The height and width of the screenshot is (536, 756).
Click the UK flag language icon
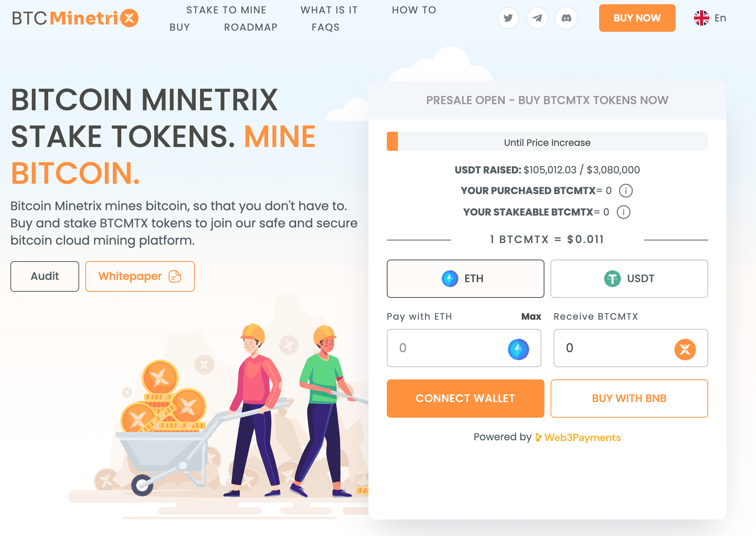click(x=701, y=18)
